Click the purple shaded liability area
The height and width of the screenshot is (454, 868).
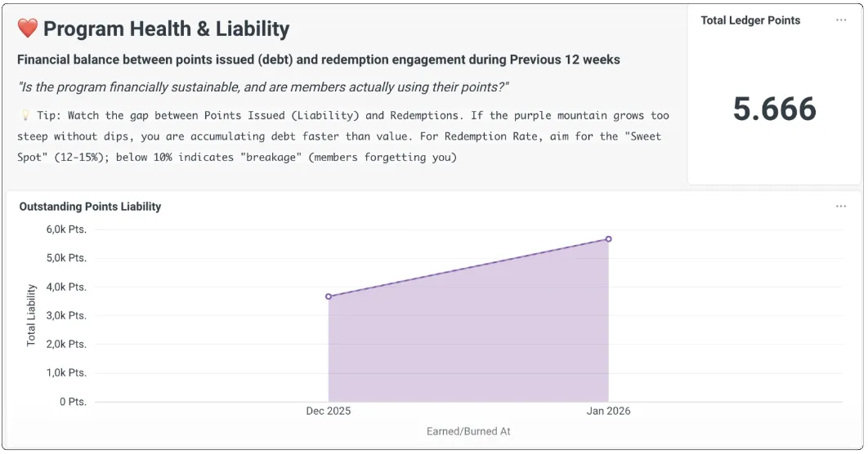click(x=474, y=343)
